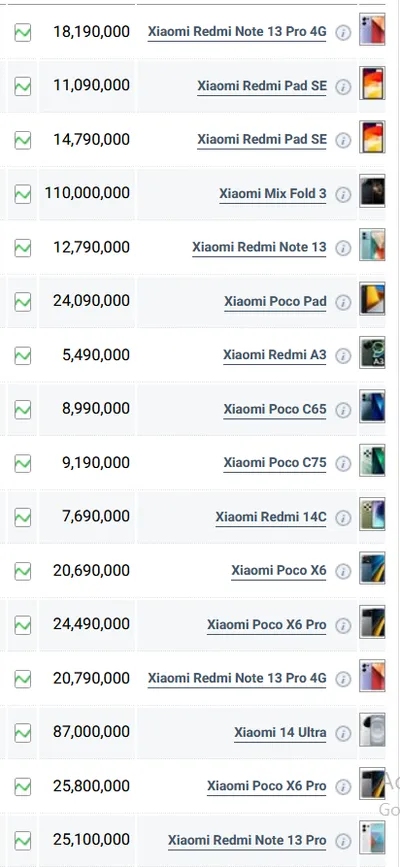Open chart icon for 9,190,000 Poco C75
This screenshot has width=400, height=867.
(23, 463)
